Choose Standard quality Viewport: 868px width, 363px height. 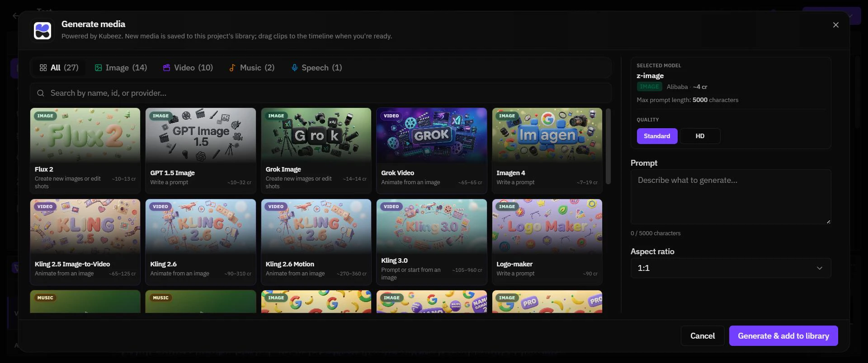click(x=657, y=136)
